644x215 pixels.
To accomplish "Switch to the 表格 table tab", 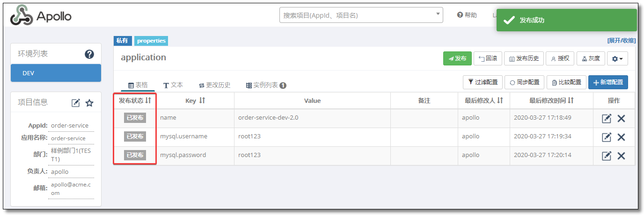I will [138, 85].
